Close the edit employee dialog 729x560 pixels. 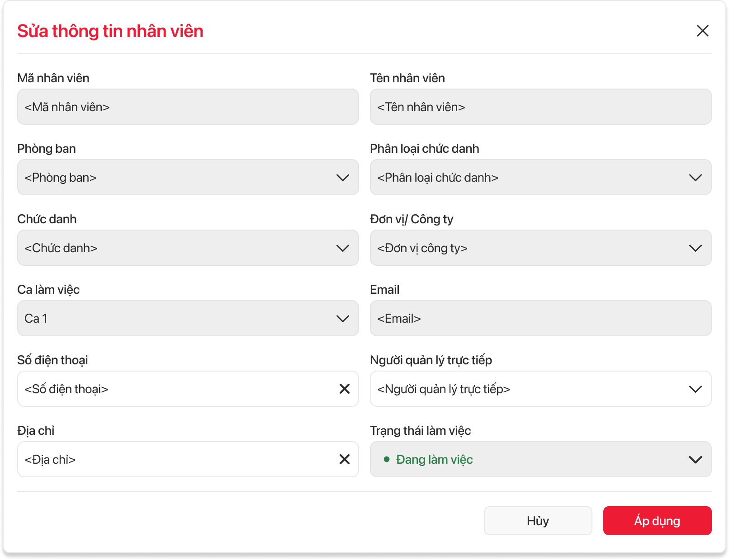click(702, 31)
